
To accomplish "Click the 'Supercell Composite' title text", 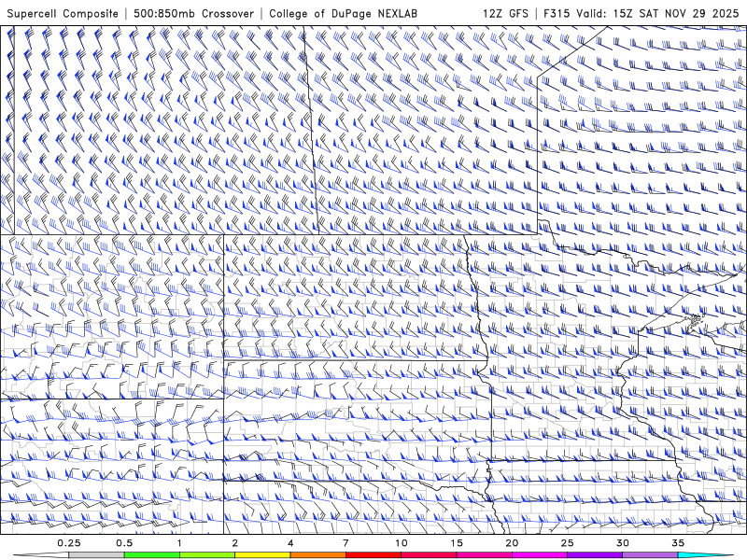I will coord(63,14).
